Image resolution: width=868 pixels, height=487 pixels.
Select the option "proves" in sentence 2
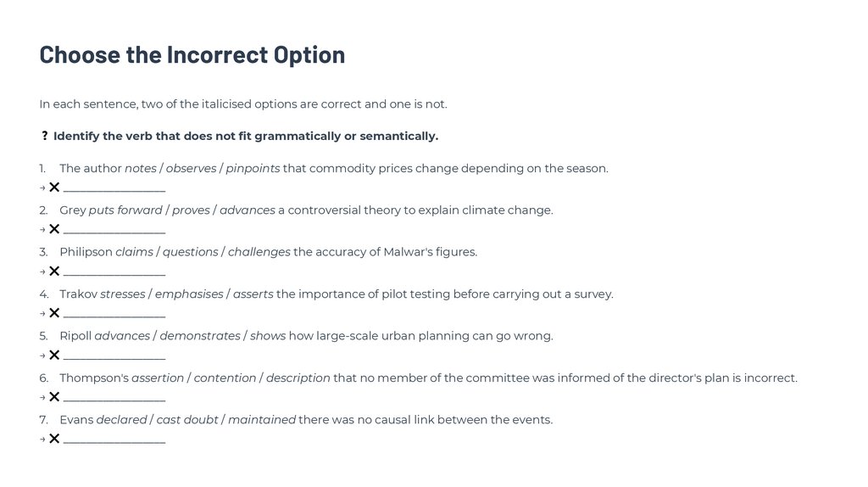coord(191,210)
